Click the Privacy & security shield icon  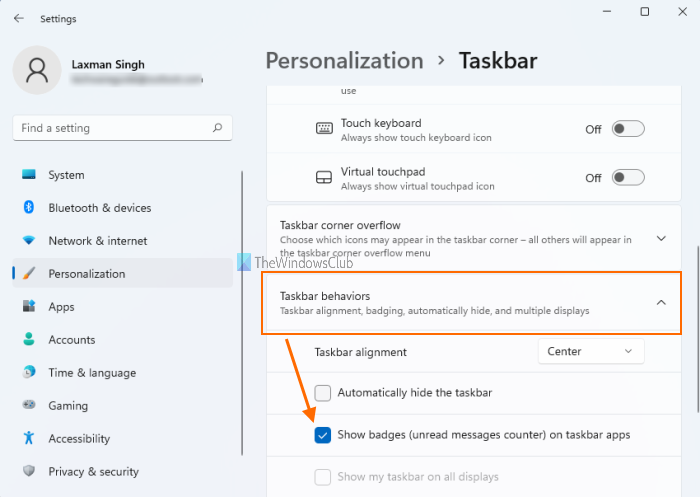pos(29,471)
